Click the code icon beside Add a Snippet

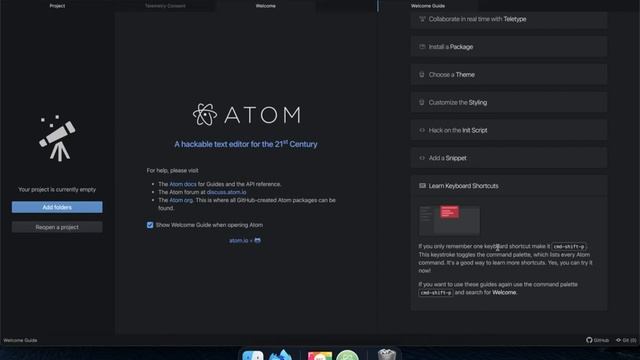[422, 158]
